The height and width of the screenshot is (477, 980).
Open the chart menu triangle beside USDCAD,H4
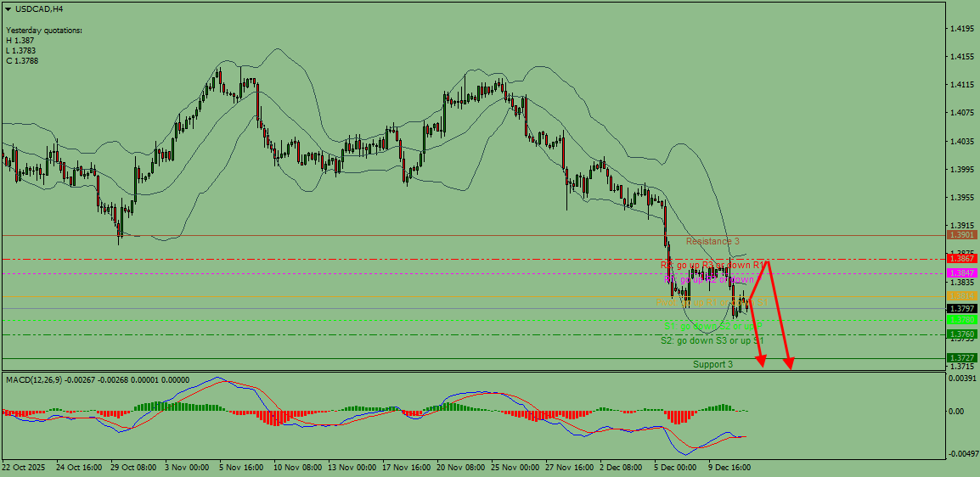point(8,9)
